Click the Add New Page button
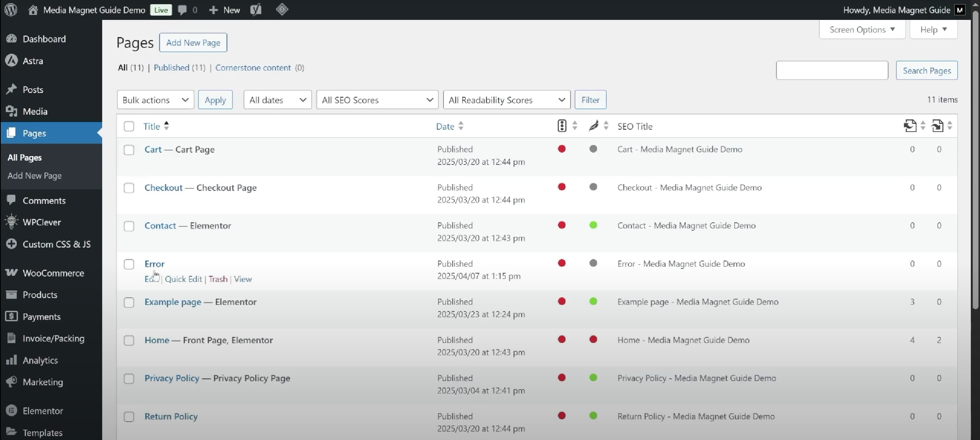This screenshot has width=980, height=440. pyautogui.click(x=193, y=42)
